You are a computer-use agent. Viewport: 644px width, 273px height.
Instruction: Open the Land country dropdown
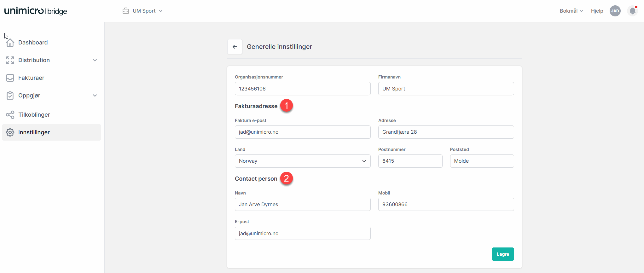point(302,161)
